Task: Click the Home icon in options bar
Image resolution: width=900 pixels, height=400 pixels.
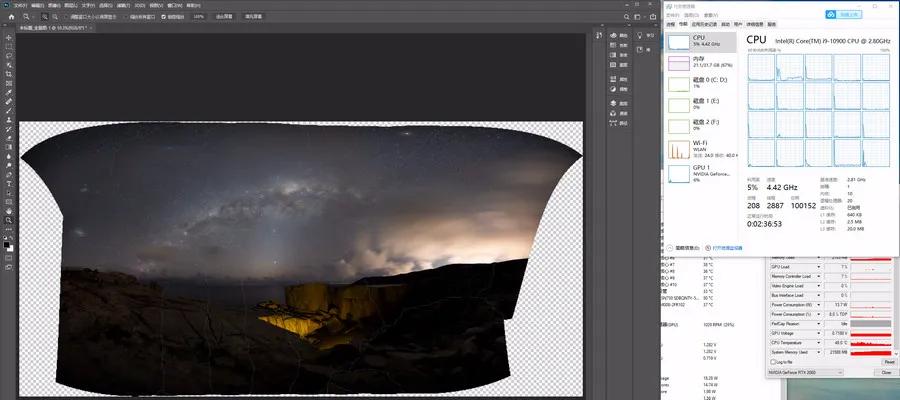Action: (9, 17)
